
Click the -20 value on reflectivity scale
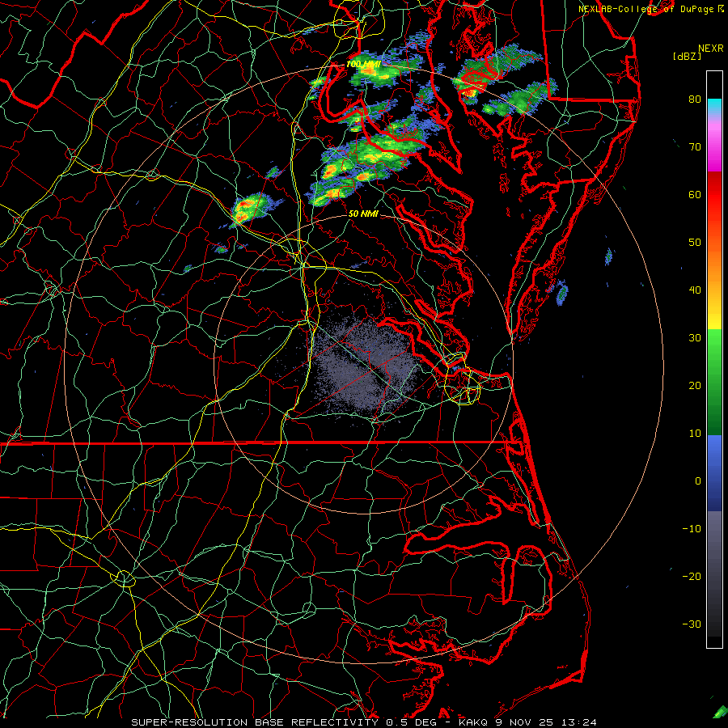coord(692,576)
